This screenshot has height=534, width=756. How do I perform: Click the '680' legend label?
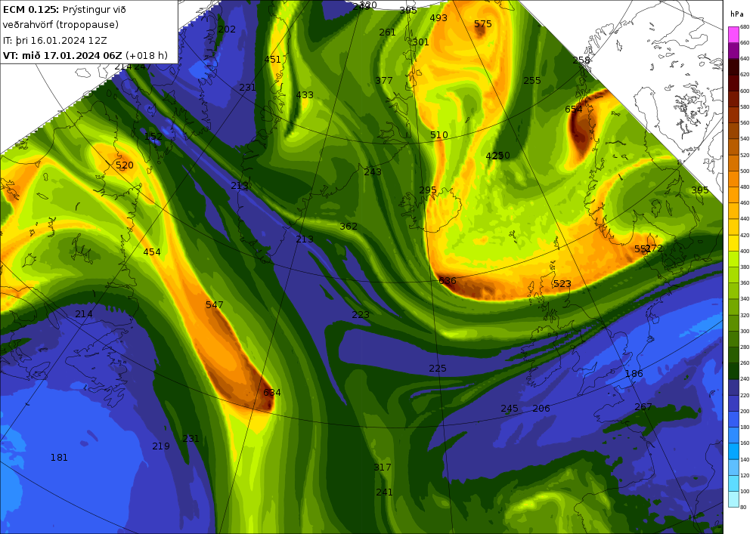(745, 27)
